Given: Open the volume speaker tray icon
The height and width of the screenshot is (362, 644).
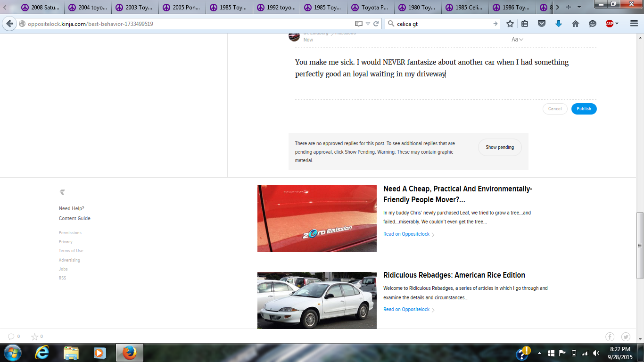Looking at the screenshot, I should pos(596,353).
